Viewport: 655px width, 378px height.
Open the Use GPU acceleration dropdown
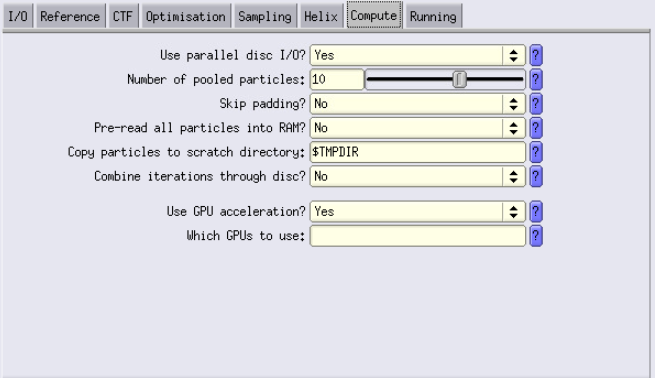[417, 211]
